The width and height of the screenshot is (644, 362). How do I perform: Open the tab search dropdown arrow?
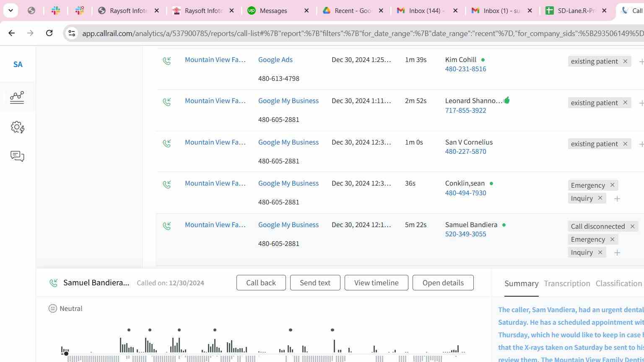[x=10, y=10]
